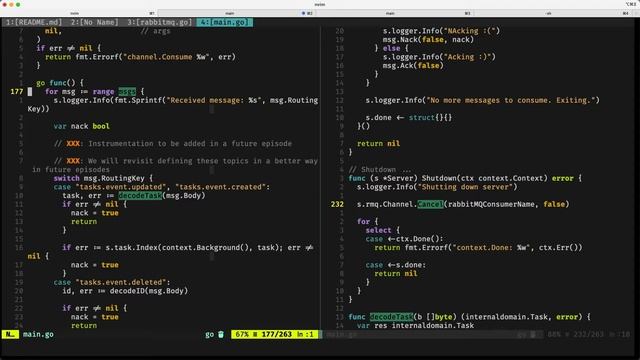Click 'func decodeTask(b []byte)' definition
640x360 pixels.
tap(403, 317)
